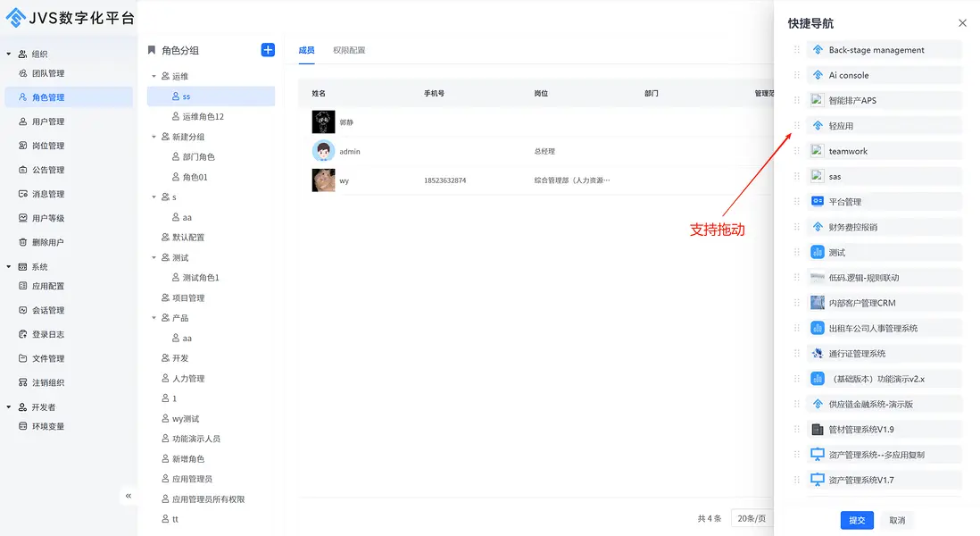Collapse the 运维 role group
The width and height of the screenshot is (980, 536).
click(x=154, y=76)
